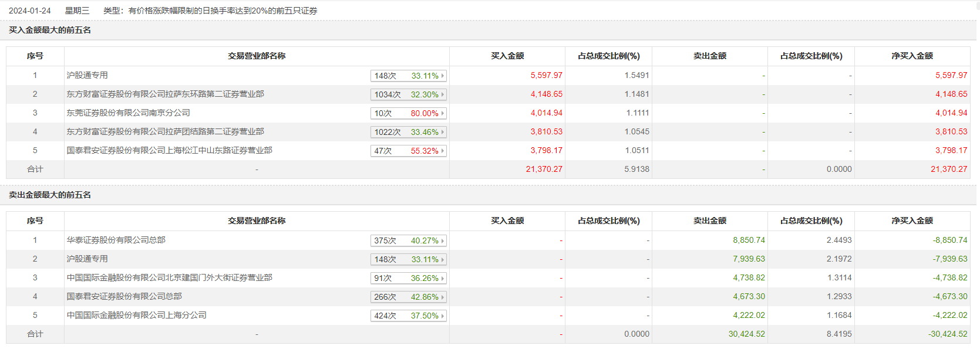Expand 148次 33.11% box in the buy table
Screen dimensions: 980x349
[x=409, y=76]
